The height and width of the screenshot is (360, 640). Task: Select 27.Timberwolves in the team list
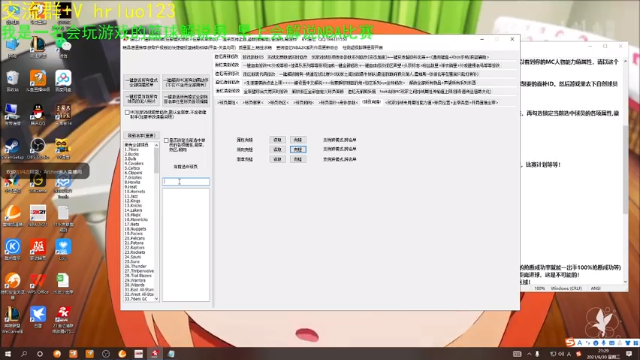139,271
